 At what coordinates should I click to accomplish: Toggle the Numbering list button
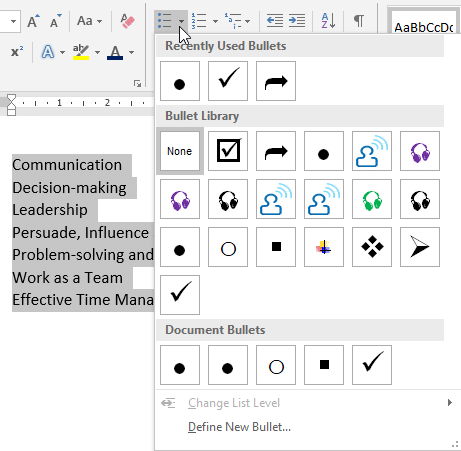199,21
